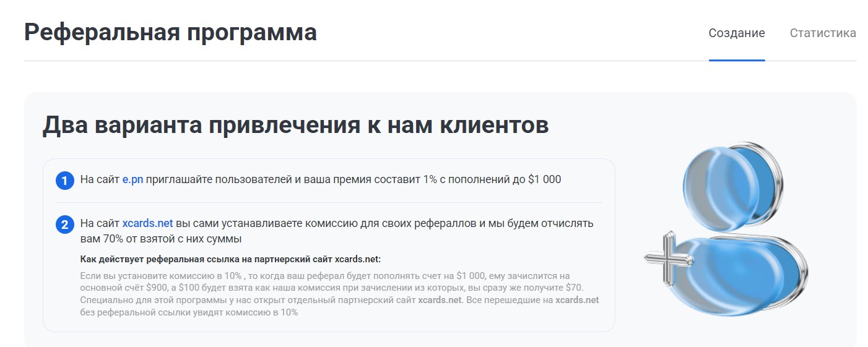The width and height of the screenshot is (868, 347).
Task: Click the blue underline beneath Создание tab
Action: 737,60
